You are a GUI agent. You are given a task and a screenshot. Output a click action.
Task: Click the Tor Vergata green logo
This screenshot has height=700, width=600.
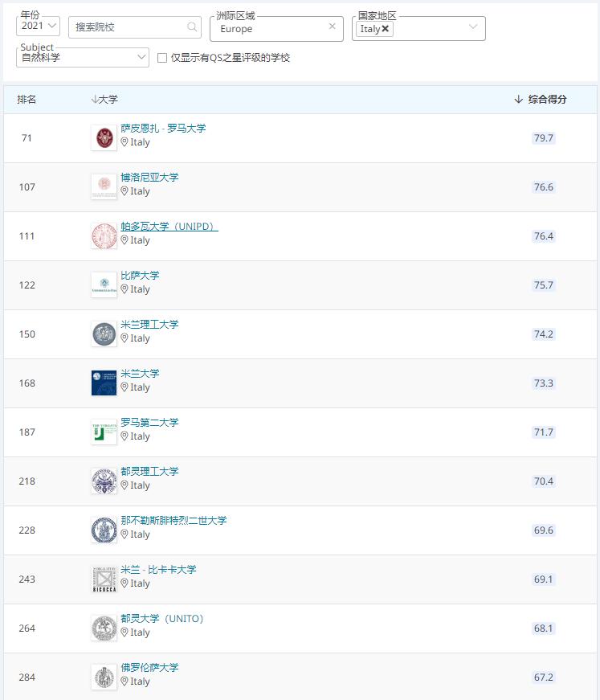(x=104, y=432)
